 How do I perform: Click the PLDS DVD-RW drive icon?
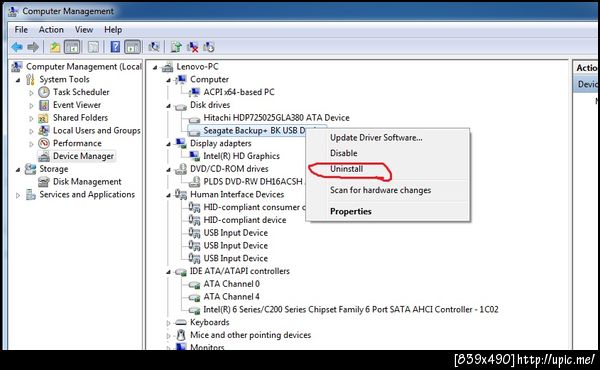(x=194, y=181)
